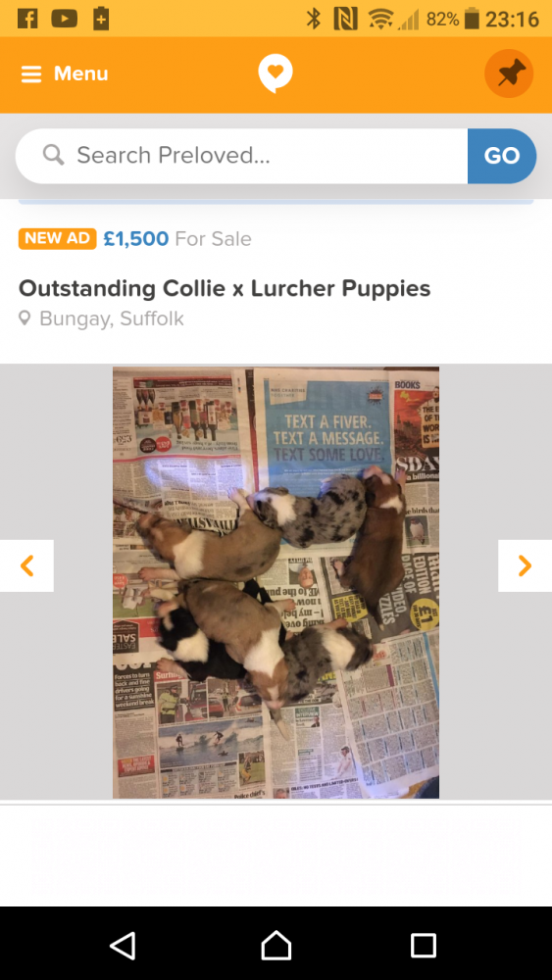This screenshot has height=980, width=552.
Task: Tap the battery indicator icon
Action: tap(473, 19)
